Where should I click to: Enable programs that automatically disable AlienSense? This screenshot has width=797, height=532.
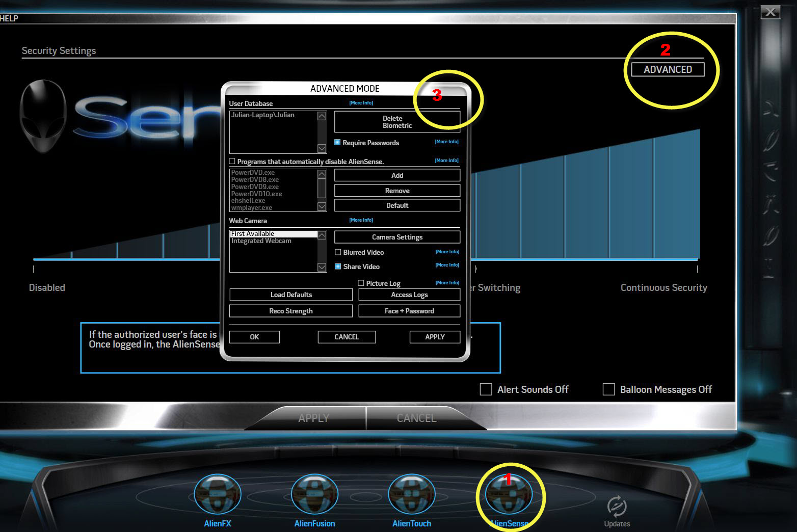[232, 162]
